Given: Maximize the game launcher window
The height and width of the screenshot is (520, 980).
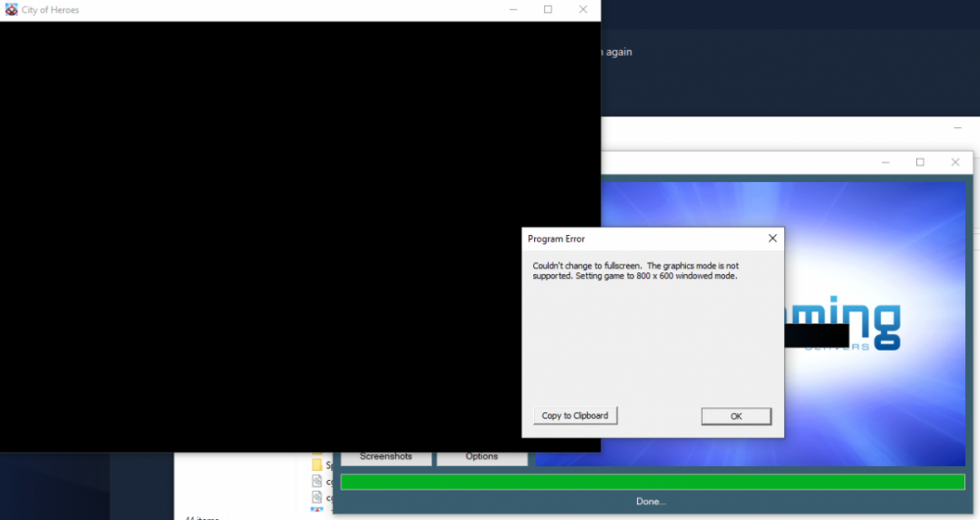Looking at the screenshot, I should pos(920,163).
